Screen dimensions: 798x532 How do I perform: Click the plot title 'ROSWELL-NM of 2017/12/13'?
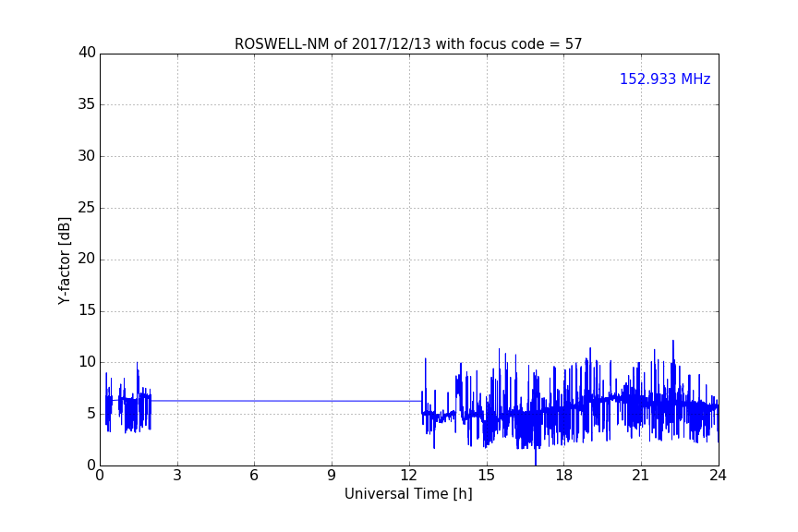click(x=408, y=44)
